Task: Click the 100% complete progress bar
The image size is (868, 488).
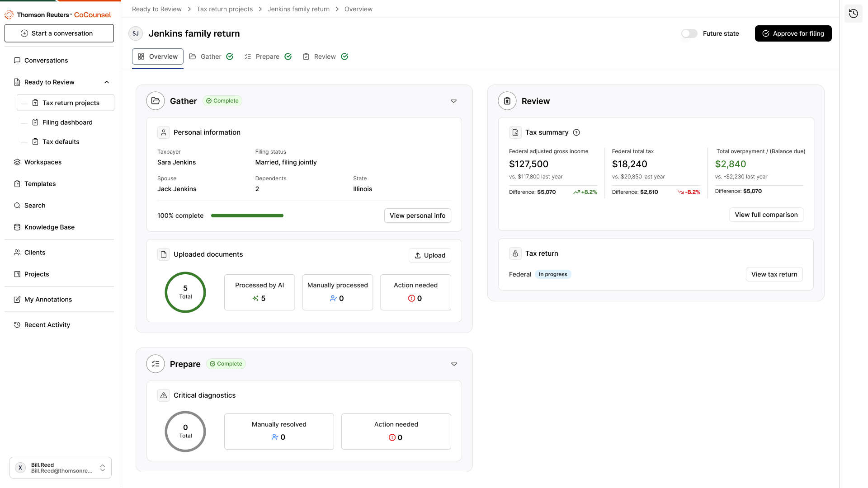Action: click(247, 216)
